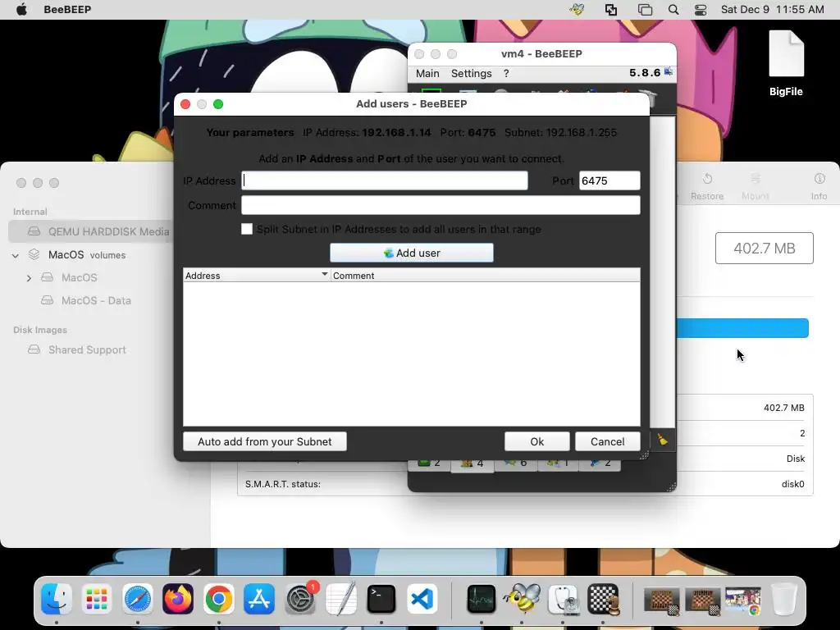Open the BeeBEEP bee icon in the Dock

(x=521, y=598)
